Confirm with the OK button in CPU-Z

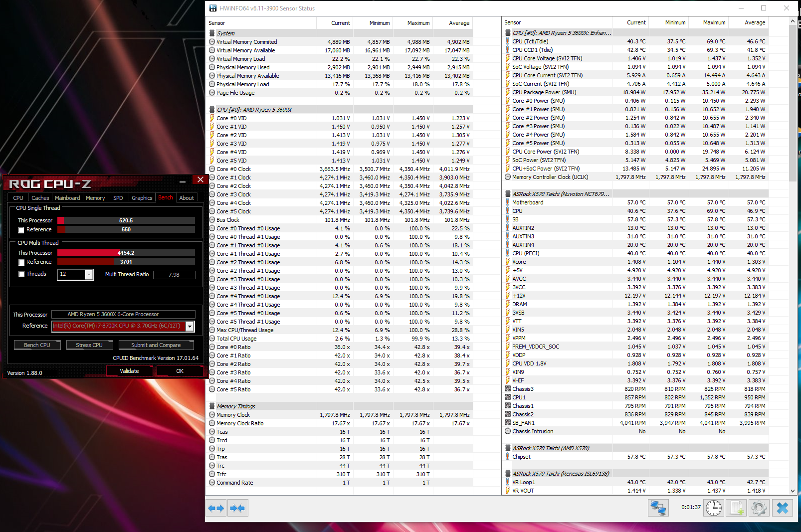tap(180, 371)
